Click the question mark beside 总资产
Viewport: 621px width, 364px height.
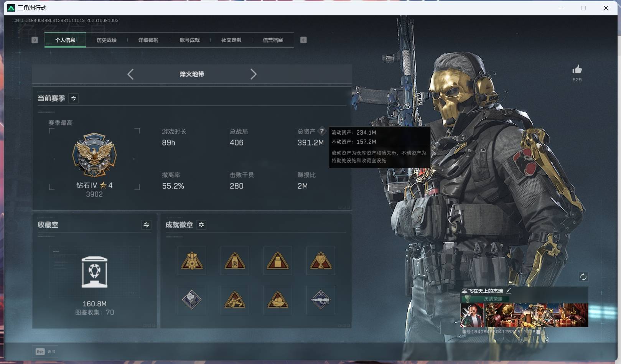(322, 131)
